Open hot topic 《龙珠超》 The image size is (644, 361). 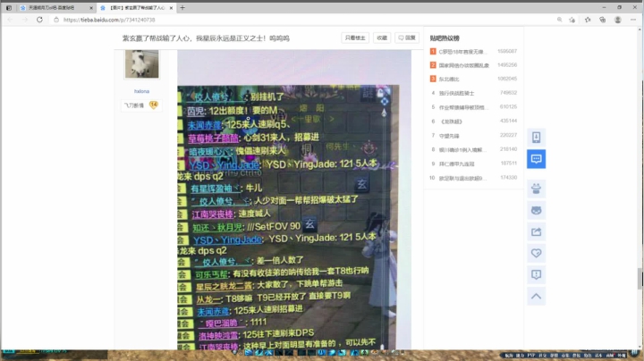[451, 122]
